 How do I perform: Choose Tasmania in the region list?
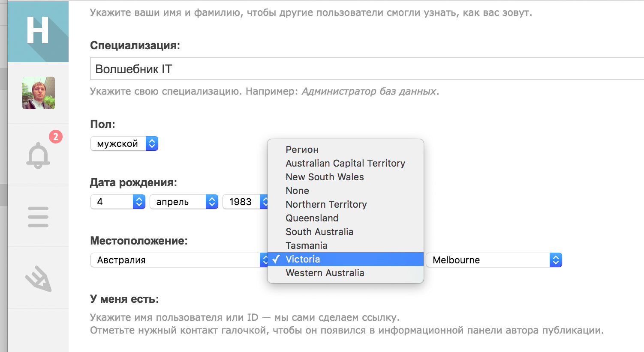point(306,245)
